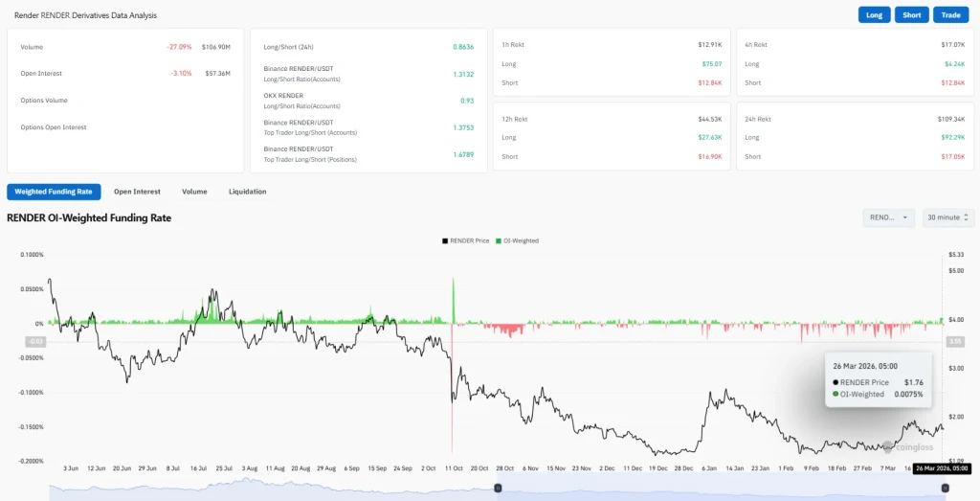Click the 26 Mar 2026, 05:00 axis label
The image size is (980, 501).
(x=943, y=467)
